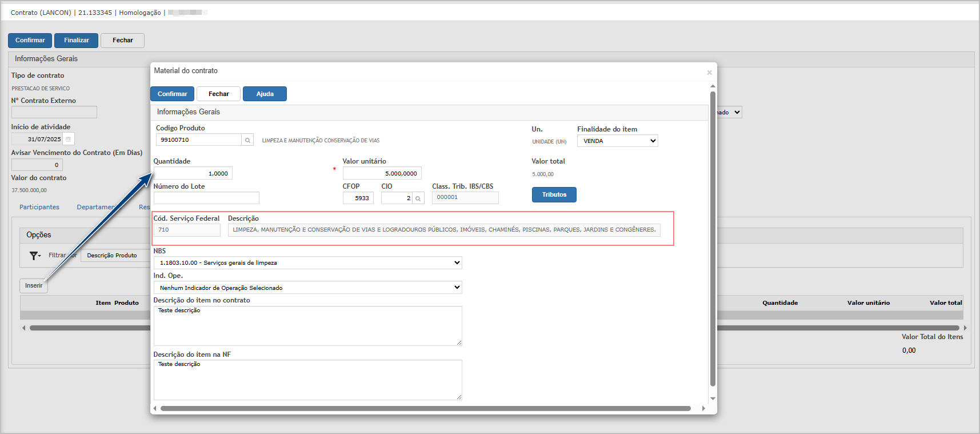Click the dialog scrollbar down arrow
Image resolution: width=980 pixels, height=434 pixels.
(713, 399)
